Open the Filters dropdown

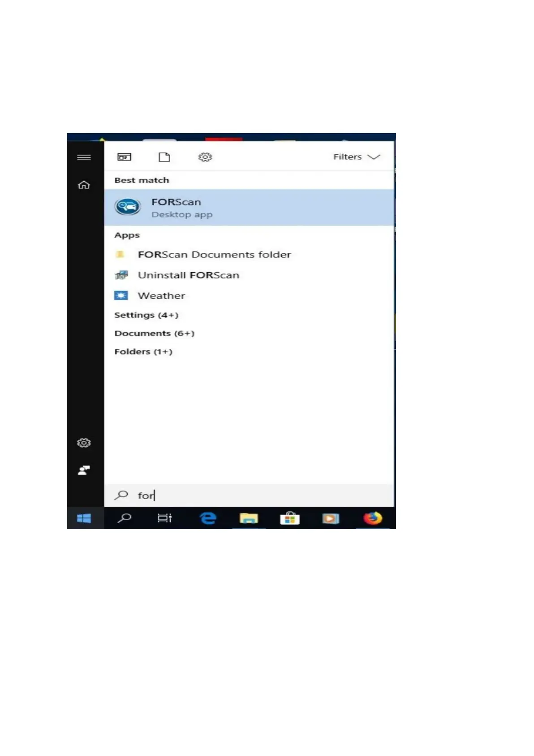click(357, 157)
